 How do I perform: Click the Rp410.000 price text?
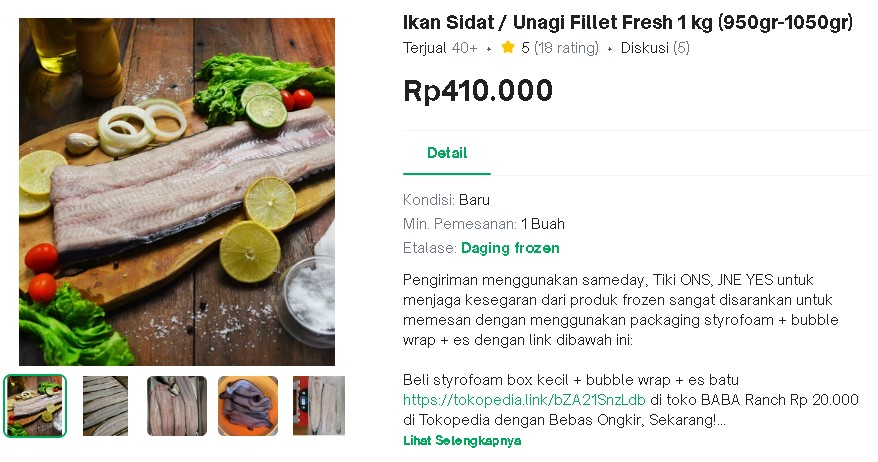(x=478, y=91)
